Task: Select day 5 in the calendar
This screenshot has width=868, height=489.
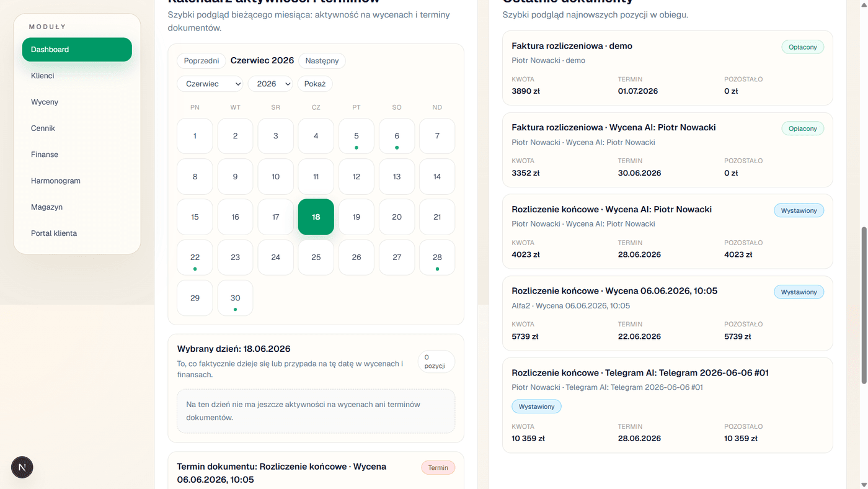Action: point(356,136)
